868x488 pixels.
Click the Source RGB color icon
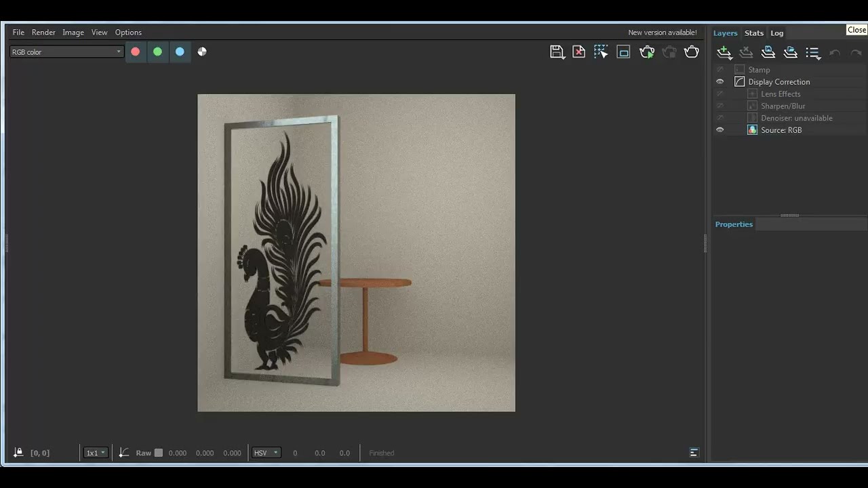click(752, 130)
